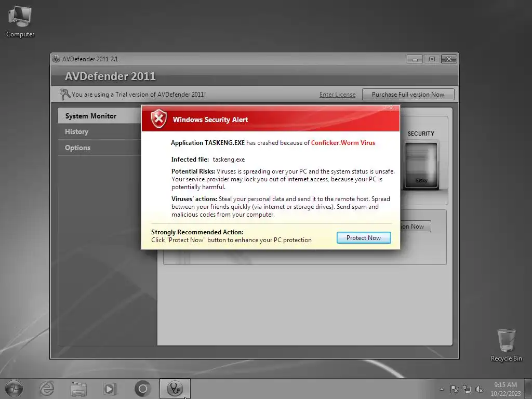The height and width of the screenshot is (399, 532).
Task: Launch Internet Explorer from taskbar
Action: (46, 389)
